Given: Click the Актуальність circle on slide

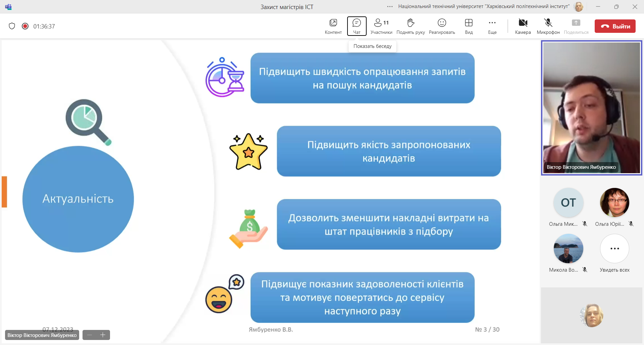Looking at the screenshot, I should (x=78, y=199).
